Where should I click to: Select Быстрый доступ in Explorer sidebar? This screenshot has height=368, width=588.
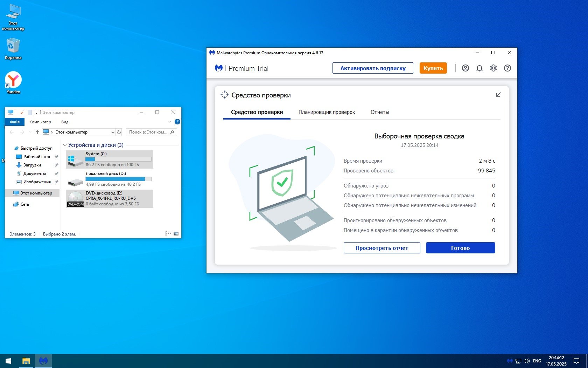pos(36,148)
